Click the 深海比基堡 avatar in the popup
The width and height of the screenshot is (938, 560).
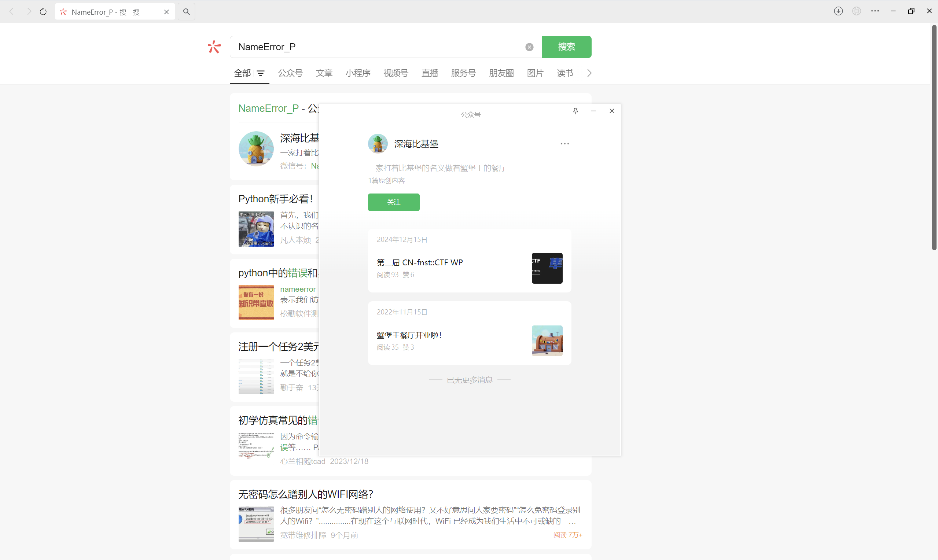378,144
